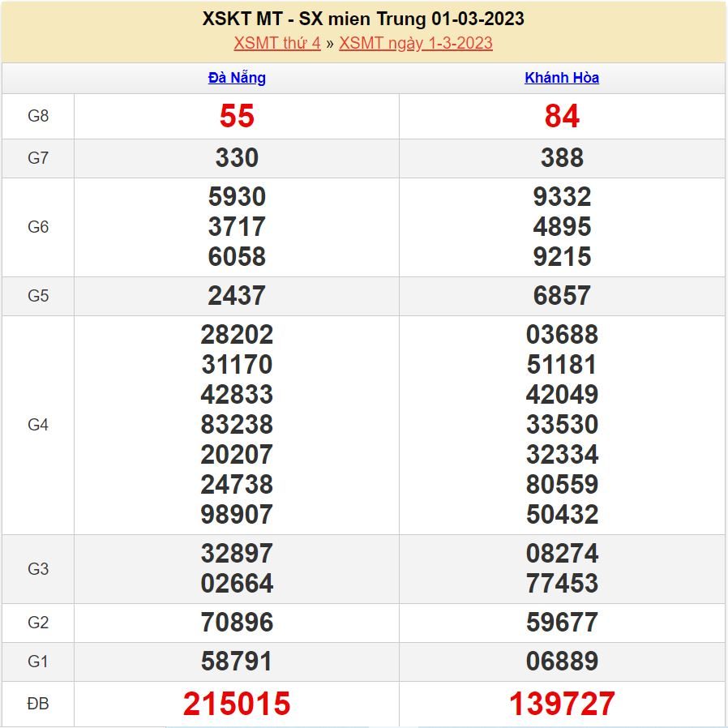Select G6 number 9215
The width and height of the screenshot is (728, 728).
(562, 257)
